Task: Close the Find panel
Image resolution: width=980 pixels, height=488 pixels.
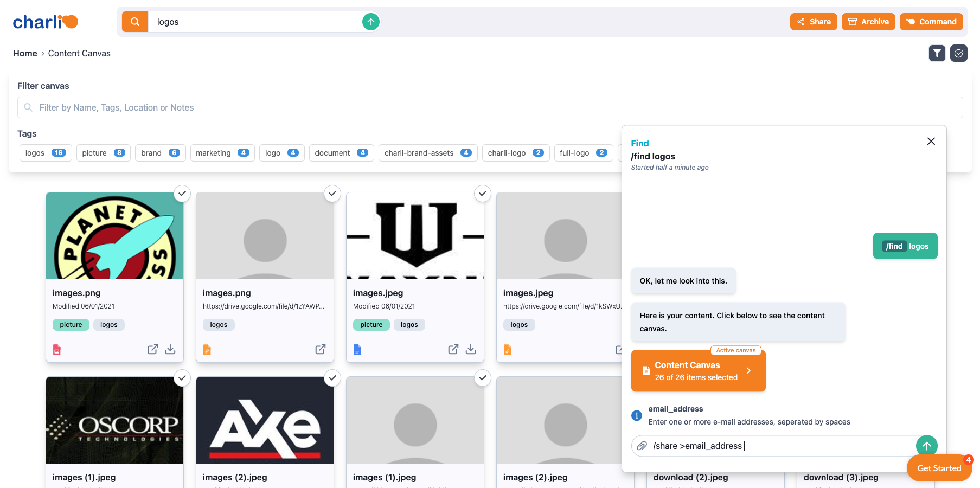Action: click(x=931, y=142)
